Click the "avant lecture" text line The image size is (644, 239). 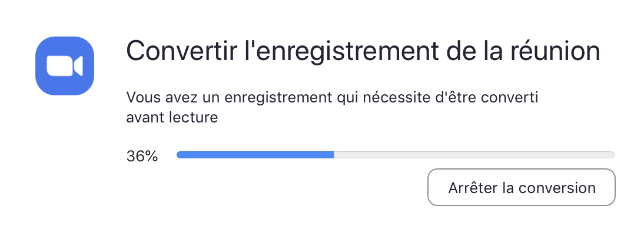click(x=172, y=118)
